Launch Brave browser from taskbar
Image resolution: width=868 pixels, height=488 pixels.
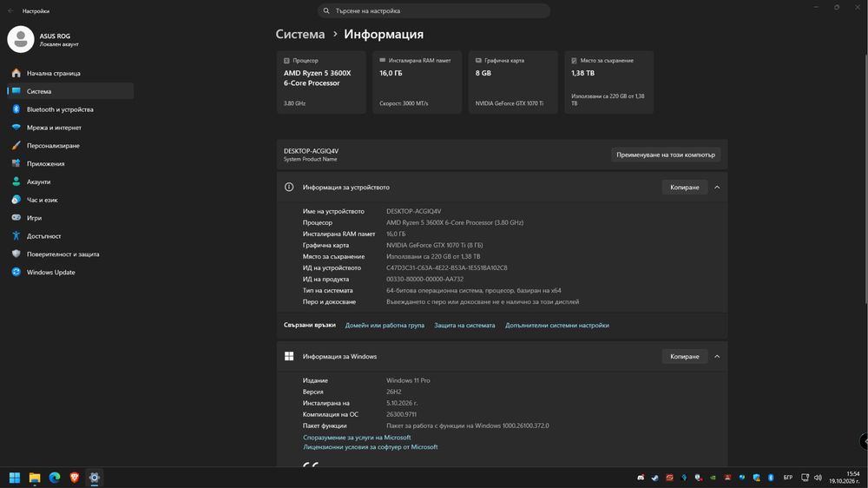click(x=75, y=478)
